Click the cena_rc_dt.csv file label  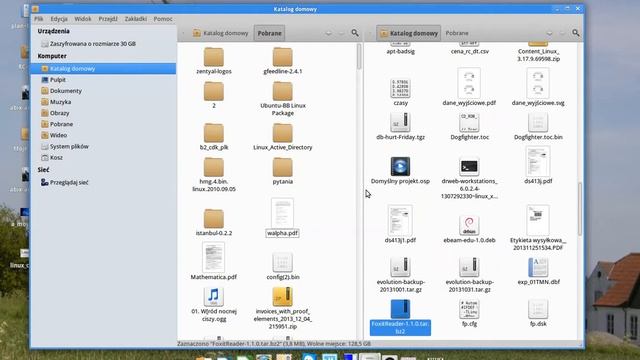(469, 51)
